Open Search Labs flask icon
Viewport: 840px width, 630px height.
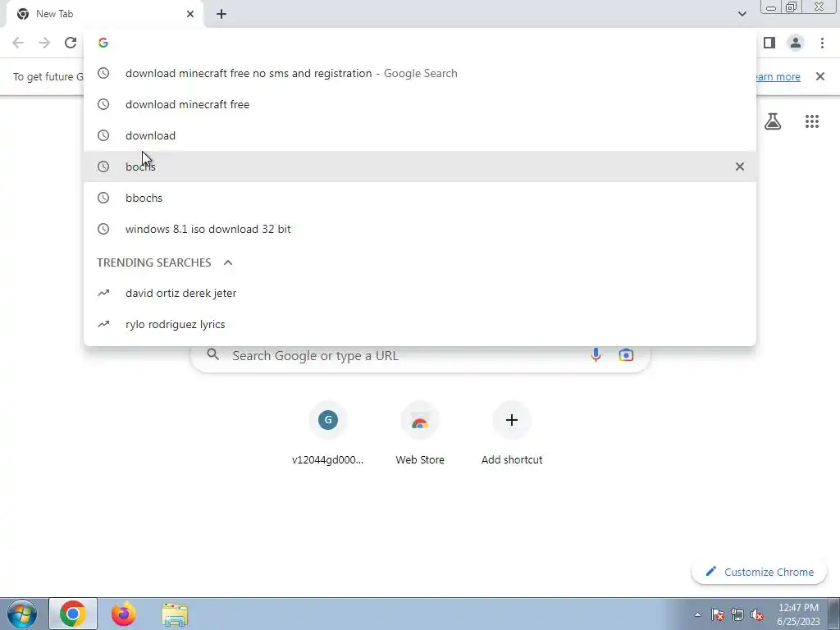pyautogui.click(x=773, y=121)
